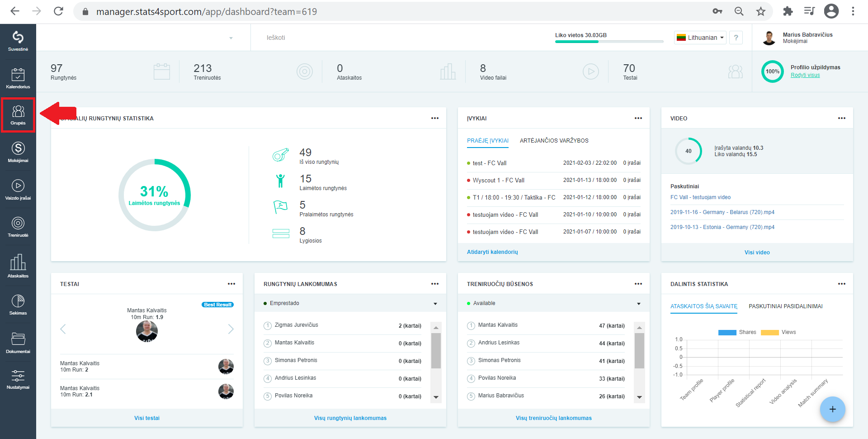Reload the page in the browser
The image size is (868, 439).
[58, 11]
